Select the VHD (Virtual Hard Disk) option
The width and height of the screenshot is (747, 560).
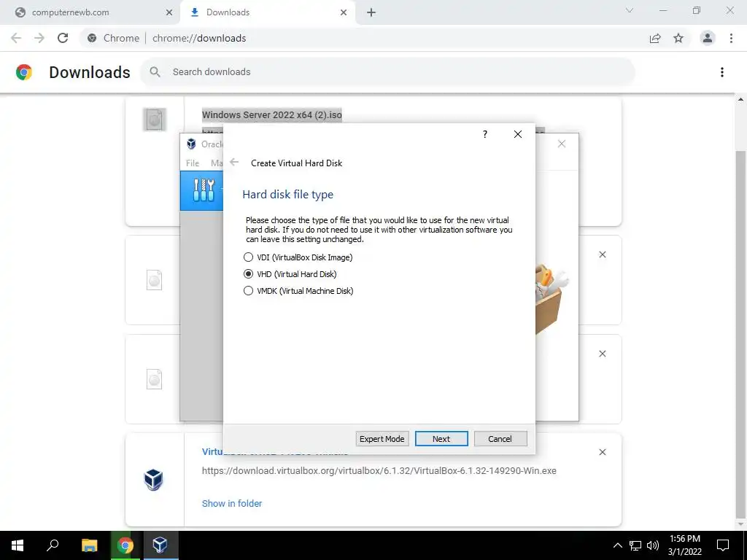click(290, 274)
